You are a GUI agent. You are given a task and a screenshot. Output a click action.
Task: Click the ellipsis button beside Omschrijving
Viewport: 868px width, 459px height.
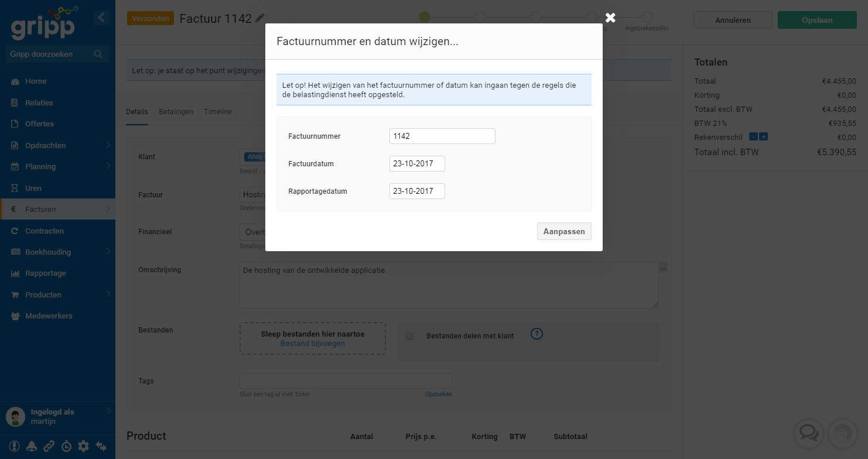pyautogui.click(x=663, y=268)
